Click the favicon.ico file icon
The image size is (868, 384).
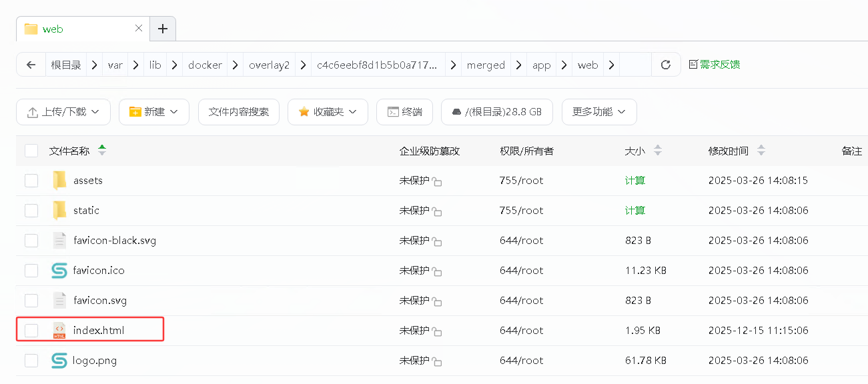59,271
